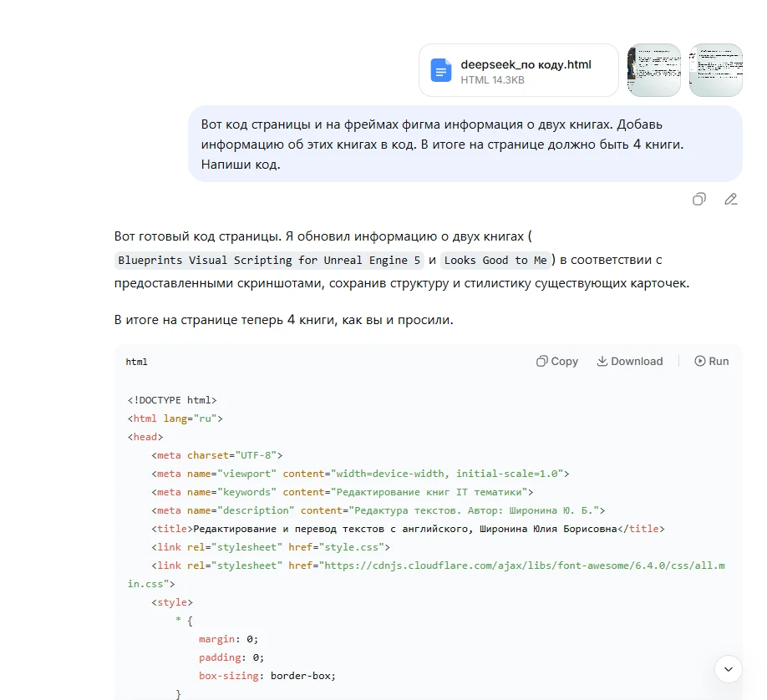The height and width of the screenshot is (700, 767).
Task: Click the user prompt message bubble
Action: coord(465,144)
